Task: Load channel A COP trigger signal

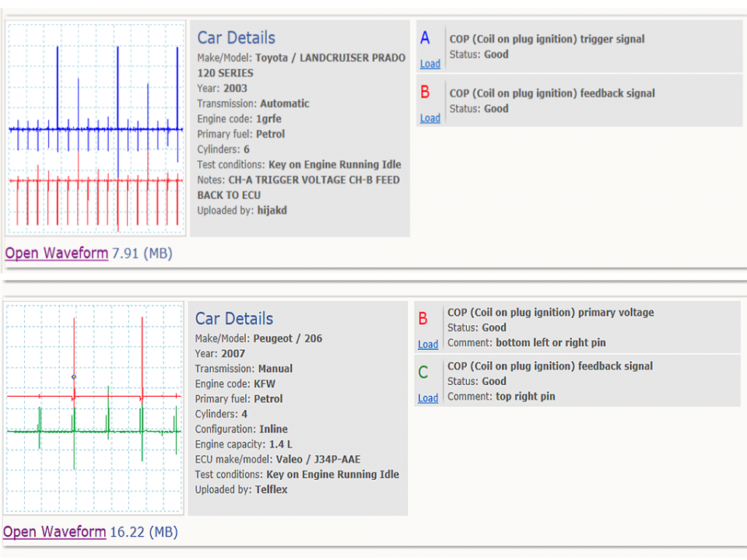Action: click(x=430, y=64)
